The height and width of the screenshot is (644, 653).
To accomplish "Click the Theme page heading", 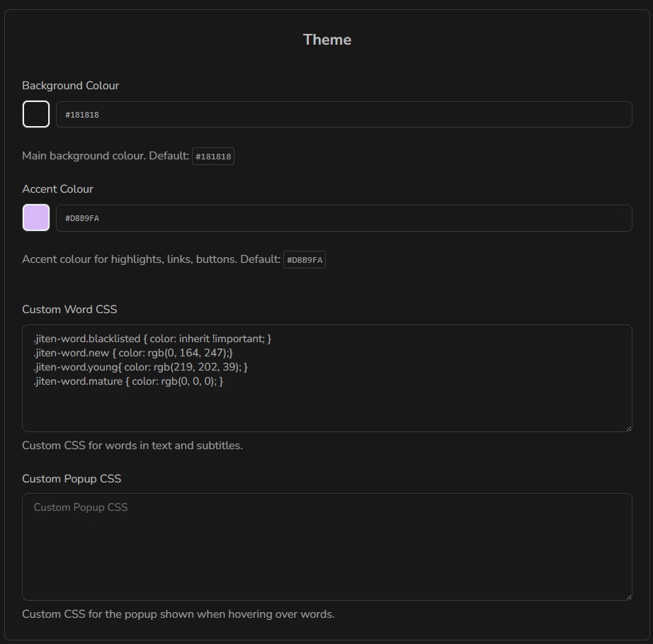I will (326, 40).
